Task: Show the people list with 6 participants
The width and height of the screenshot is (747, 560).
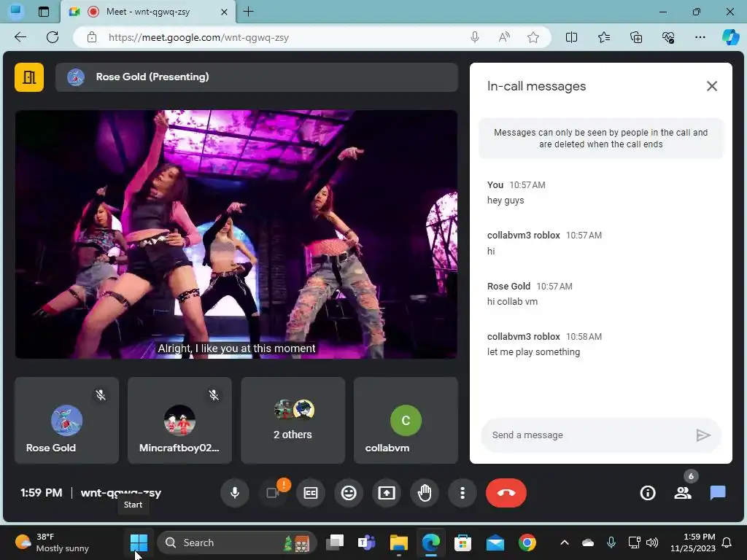Action: [683, 493]
